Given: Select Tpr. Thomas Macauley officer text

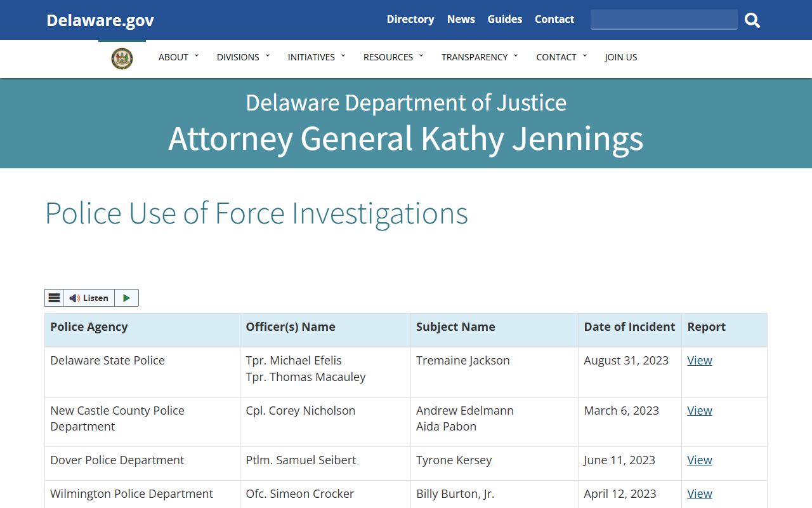Looking at the screenshot, I should (306, 377).
